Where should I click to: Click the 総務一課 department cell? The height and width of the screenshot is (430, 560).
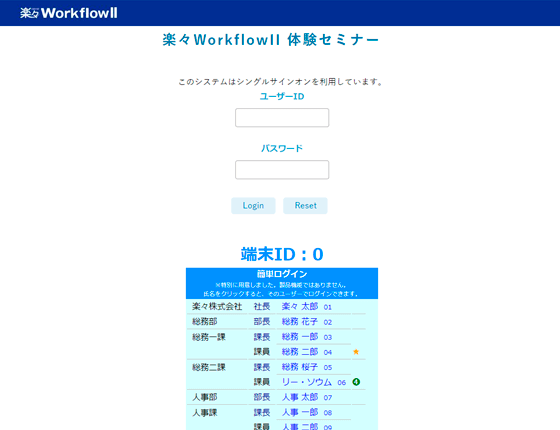click(209, 337)
